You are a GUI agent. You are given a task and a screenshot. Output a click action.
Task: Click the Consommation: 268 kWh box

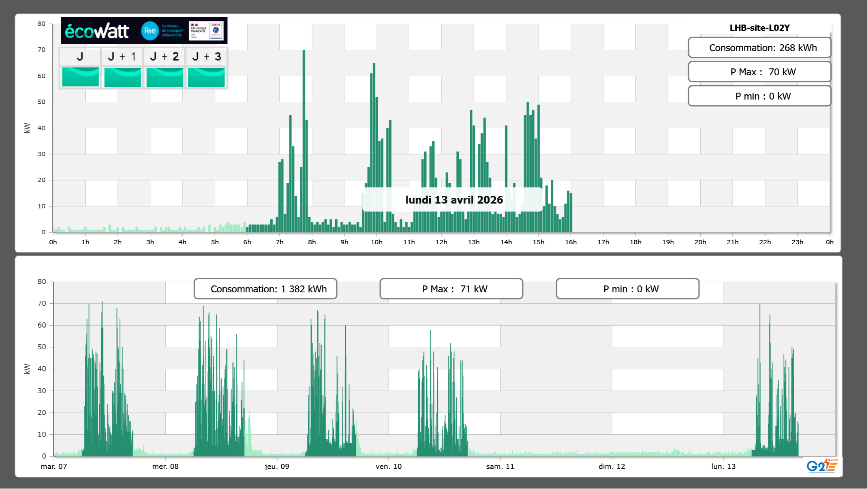coord(759,48)
